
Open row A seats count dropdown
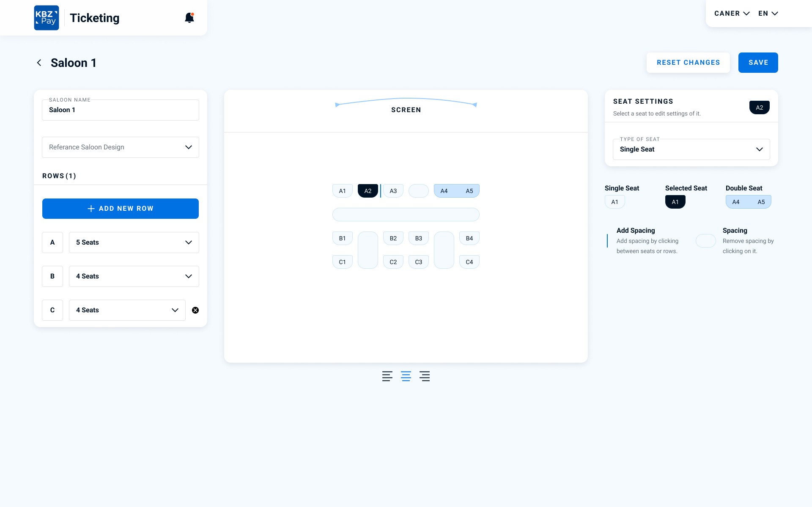(x=134, y=242)
